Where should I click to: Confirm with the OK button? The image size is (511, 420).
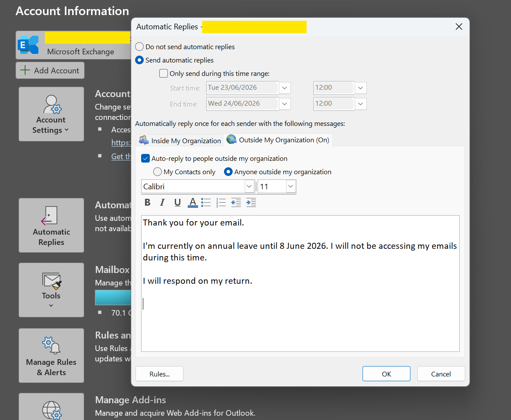tap(386, 374)
